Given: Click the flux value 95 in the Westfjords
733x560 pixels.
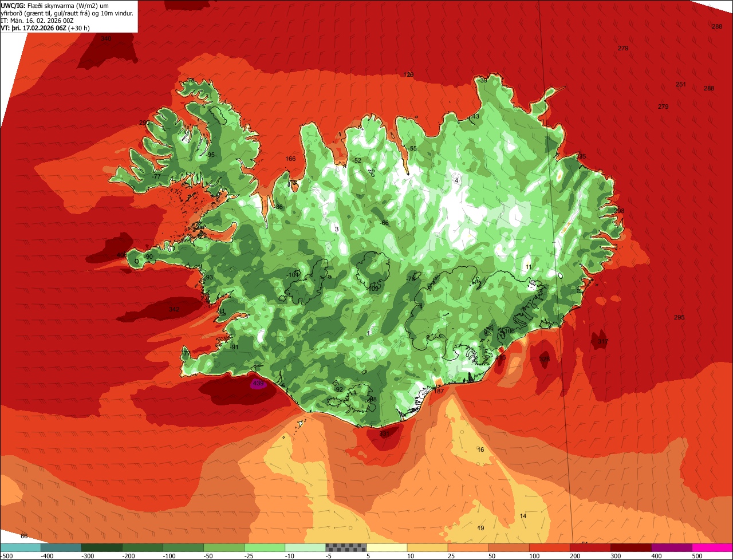Looking at the screenshot, I should pos(211,155).
